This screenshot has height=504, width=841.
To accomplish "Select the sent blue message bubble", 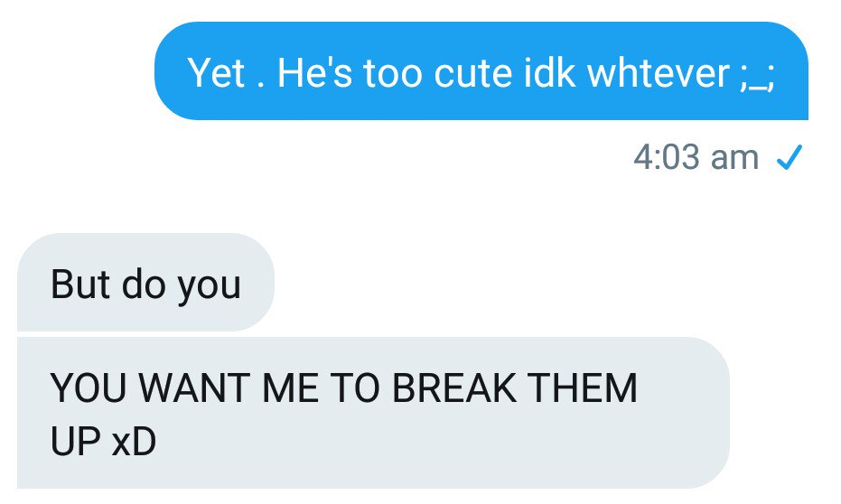I will 481,70.
